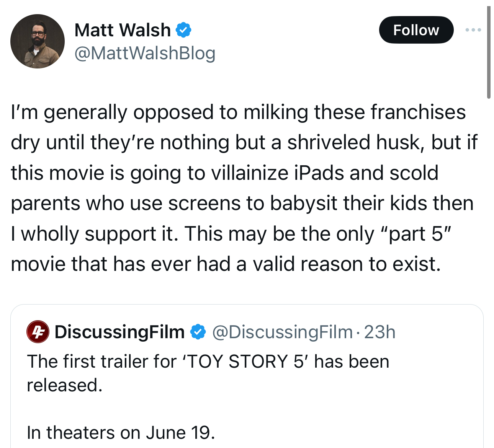Click DiscussingFilm's blue verified checkmark
Viewport: 494px width, 448px height.
pyautogui.click(x=198, y=332)
